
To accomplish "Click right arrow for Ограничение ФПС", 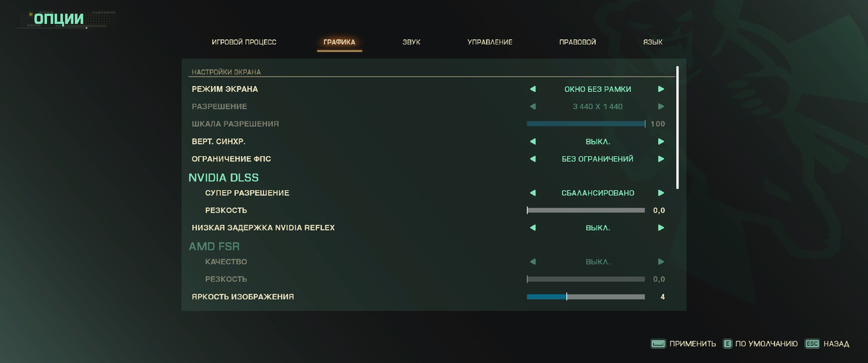I will coord(661,159).
